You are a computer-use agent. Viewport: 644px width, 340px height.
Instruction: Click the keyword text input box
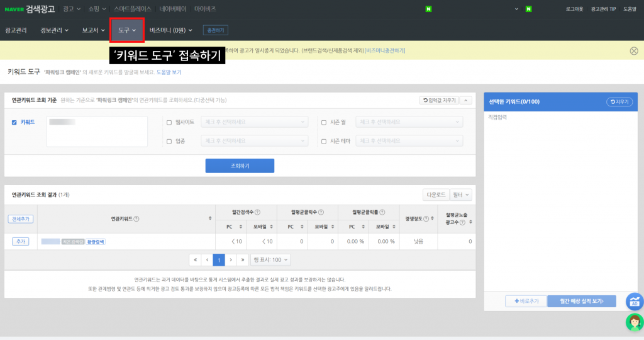coord(97,131)
